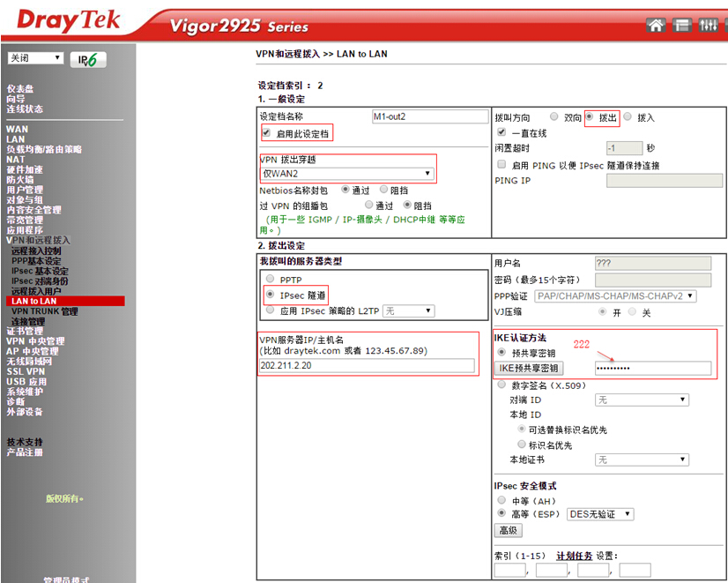Click the first schedule index field
The height and width of the screenshot is (583, 728).
point(509,570)
